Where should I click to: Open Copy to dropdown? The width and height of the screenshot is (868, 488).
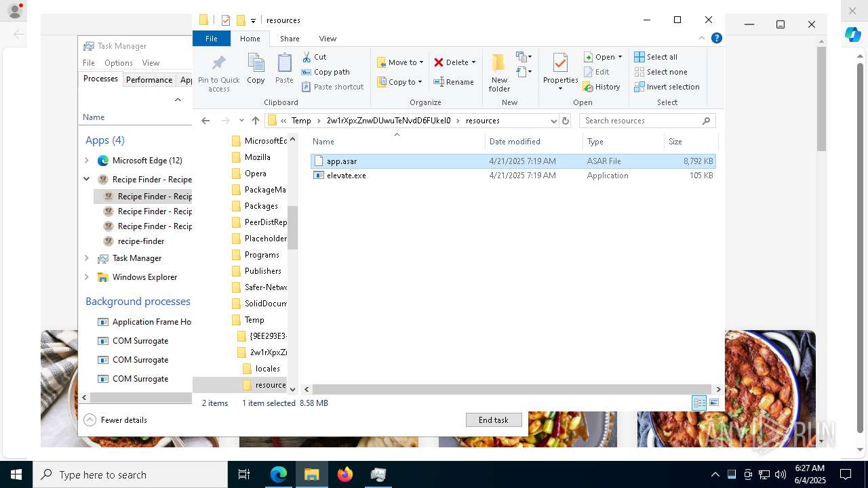coord(399,82)
